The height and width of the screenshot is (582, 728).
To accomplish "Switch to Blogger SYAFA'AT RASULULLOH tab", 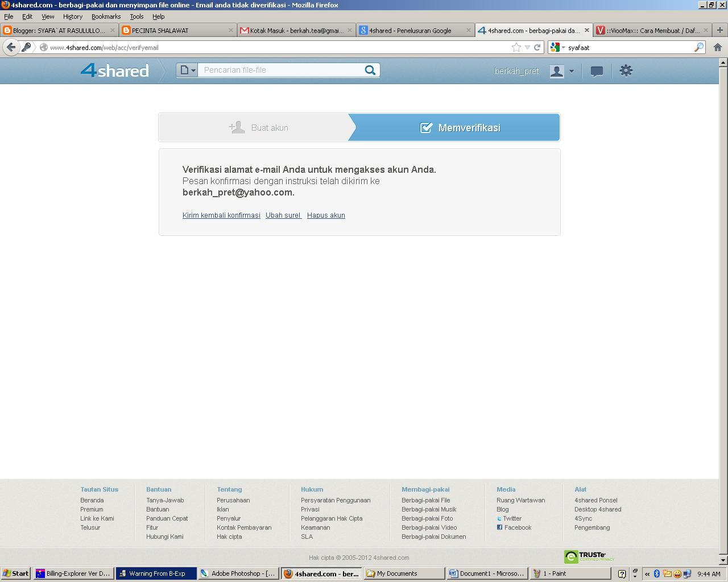I will pos(59,30).
